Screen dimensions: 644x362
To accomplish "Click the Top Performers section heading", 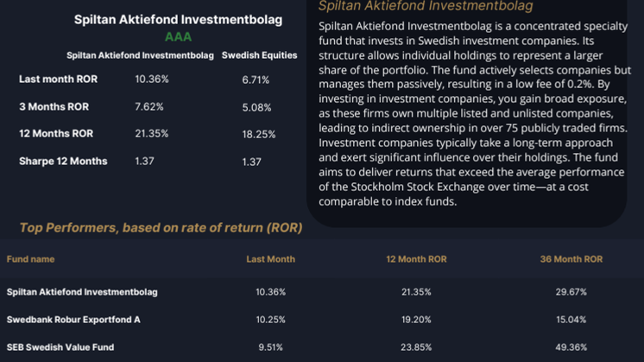I will pyautogui.click(x=161, y=228).
